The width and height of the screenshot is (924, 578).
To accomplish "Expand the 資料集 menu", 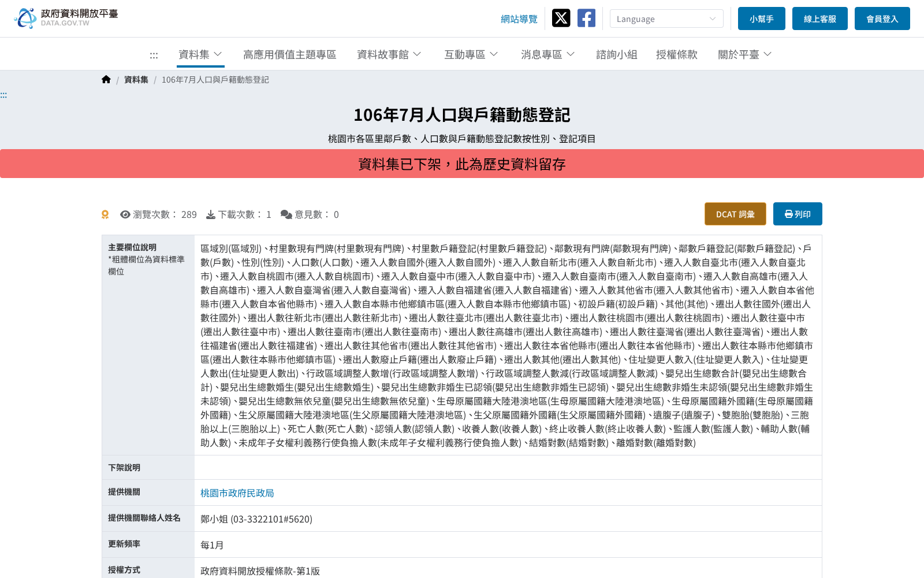I will point(200,54).
